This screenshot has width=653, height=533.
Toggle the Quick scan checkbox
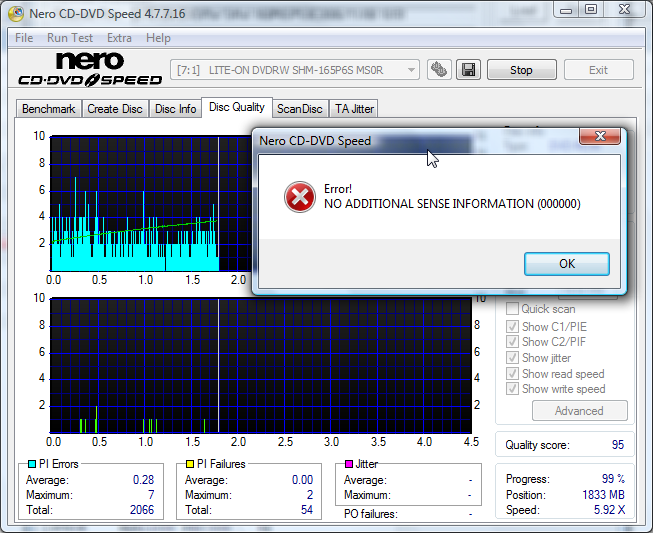pos(512,309)
